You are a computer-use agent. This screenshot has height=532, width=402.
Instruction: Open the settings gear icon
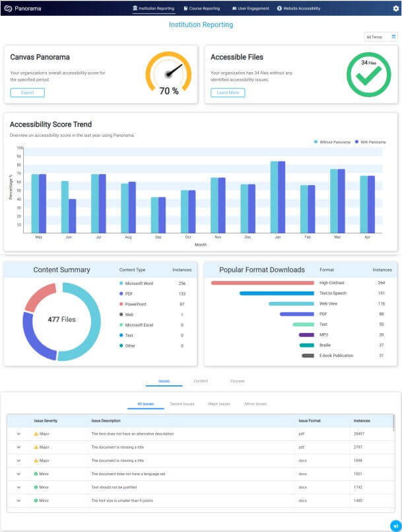[x=395, y=9]
